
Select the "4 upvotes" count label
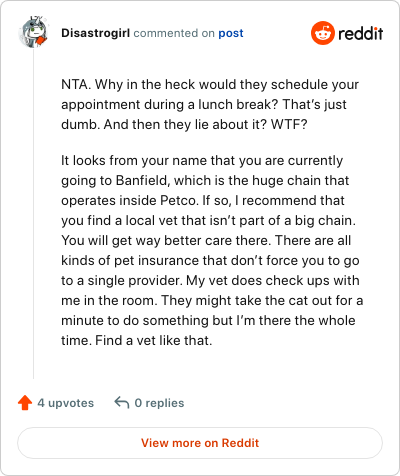click(66, 403)
